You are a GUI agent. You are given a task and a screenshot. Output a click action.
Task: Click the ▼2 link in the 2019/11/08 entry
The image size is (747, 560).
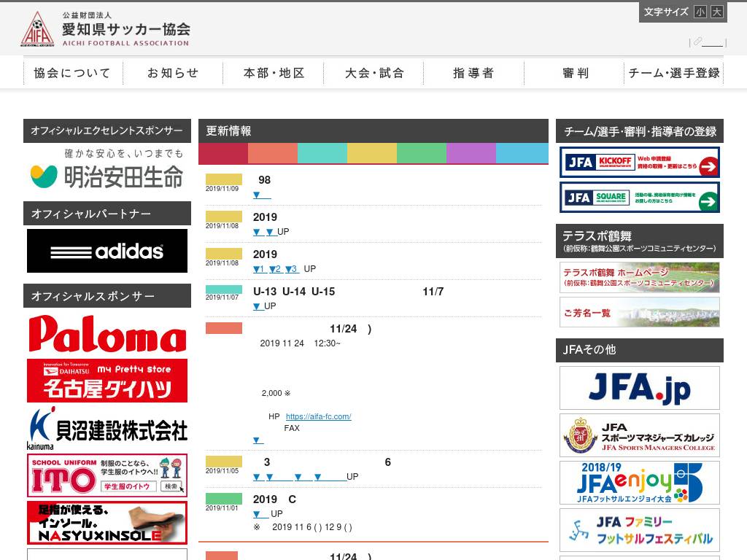(276, 269)
